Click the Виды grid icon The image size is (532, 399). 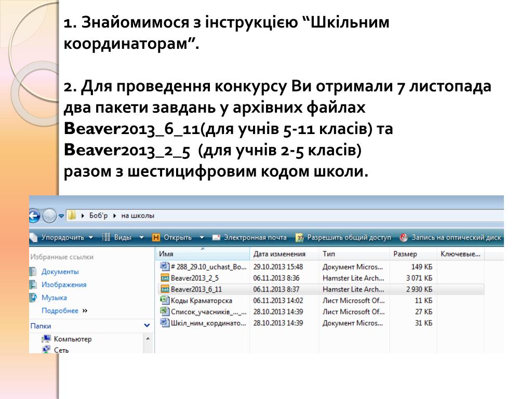point(106,237)
